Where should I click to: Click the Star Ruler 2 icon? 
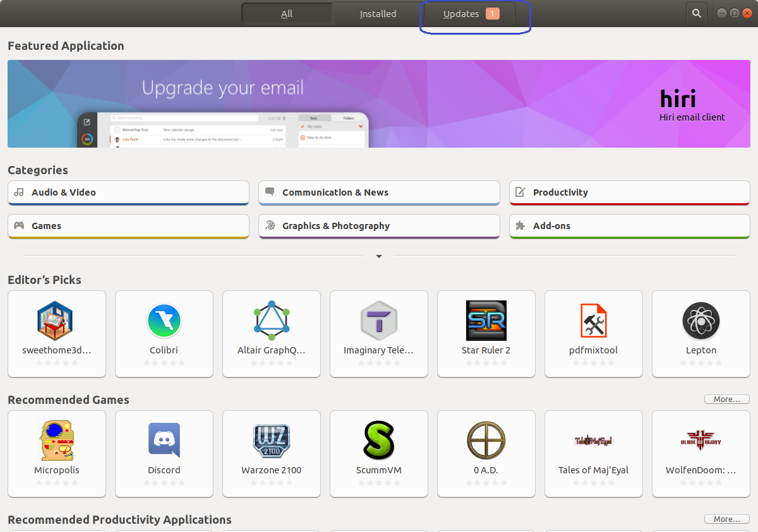(486, 321)
